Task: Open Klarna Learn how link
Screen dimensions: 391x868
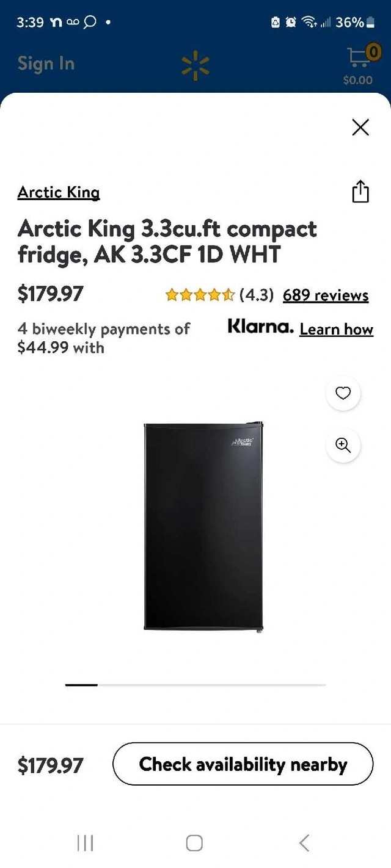Action: pos(337,329)
